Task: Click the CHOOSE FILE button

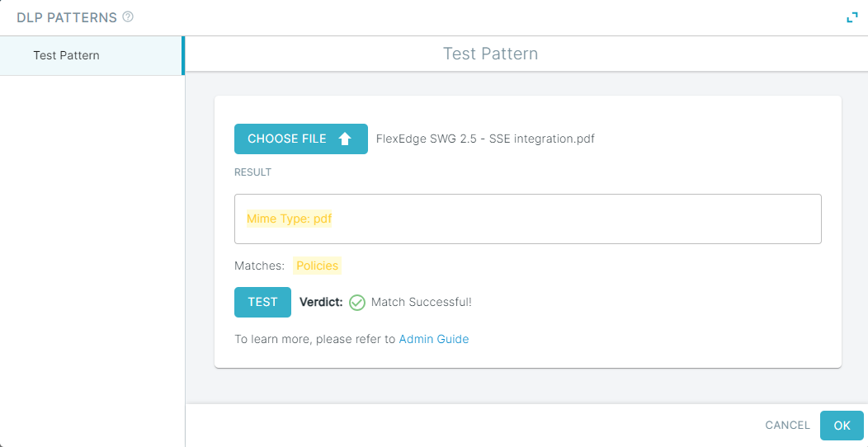Action: [301, 139]
